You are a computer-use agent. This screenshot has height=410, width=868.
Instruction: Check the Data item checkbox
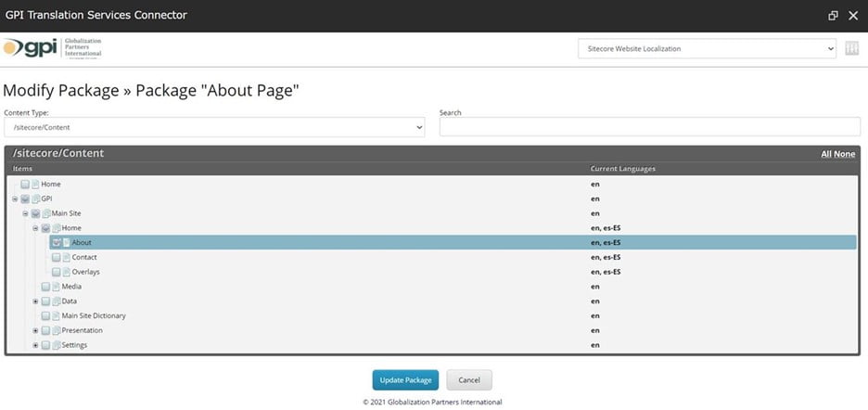point(45,301)
